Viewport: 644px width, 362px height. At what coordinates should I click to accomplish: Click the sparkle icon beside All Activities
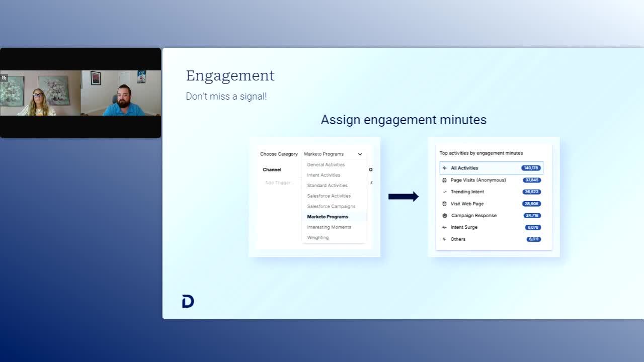pos(444,168)
